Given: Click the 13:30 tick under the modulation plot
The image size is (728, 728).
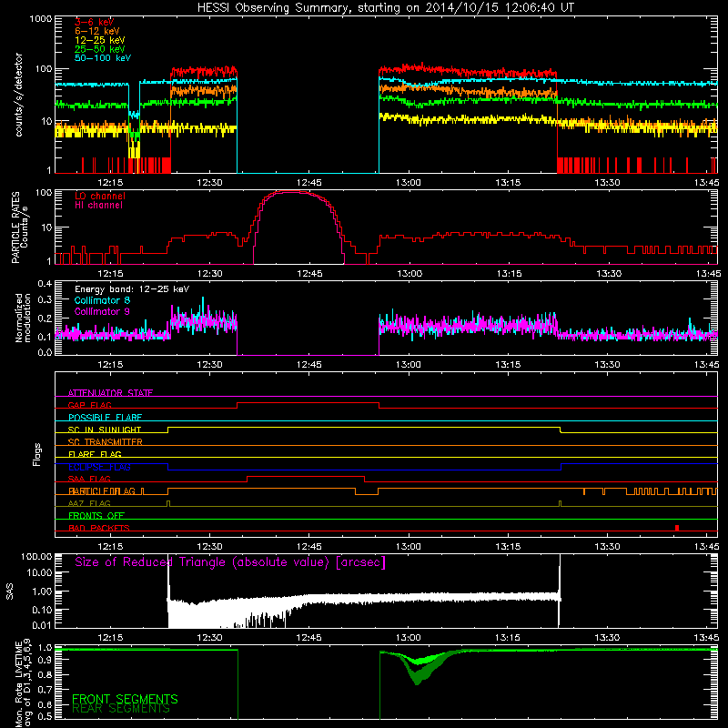Looking at the screenshot, I should pyautogui.click(x=607, y=365).
